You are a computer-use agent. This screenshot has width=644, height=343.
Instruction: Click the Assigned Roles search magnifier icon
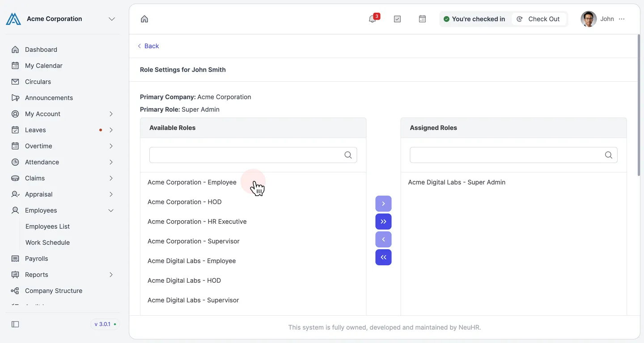point(608,155)
